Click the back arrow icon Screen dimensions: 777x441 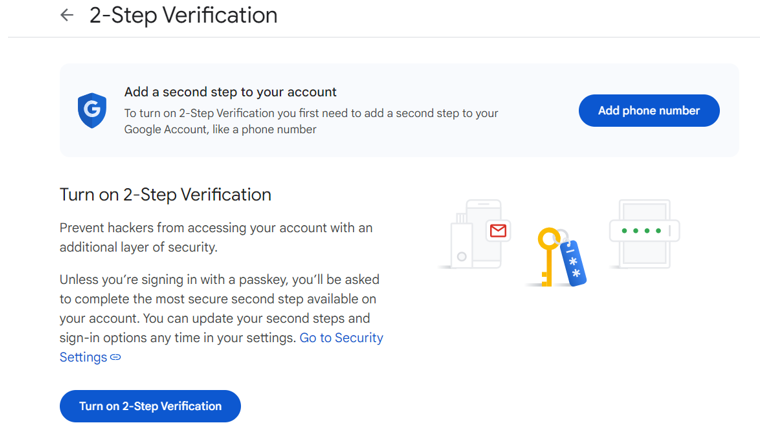coord(67,15)
